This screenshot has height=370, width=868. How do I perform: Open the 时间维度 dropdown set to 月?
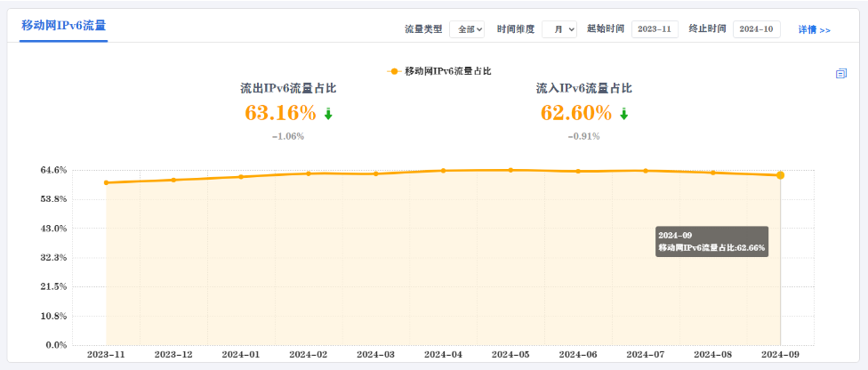tap(559, 29)
